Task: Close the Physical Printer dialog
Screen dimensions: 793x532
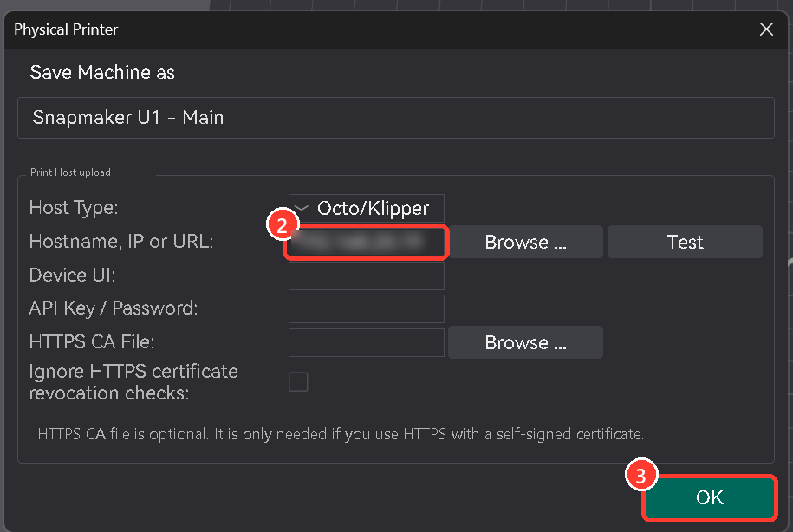Action: tap(766, 29)
